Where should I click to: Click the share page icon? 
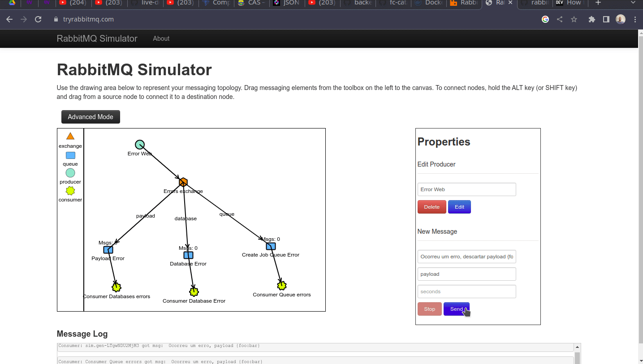tap(560, 19)
